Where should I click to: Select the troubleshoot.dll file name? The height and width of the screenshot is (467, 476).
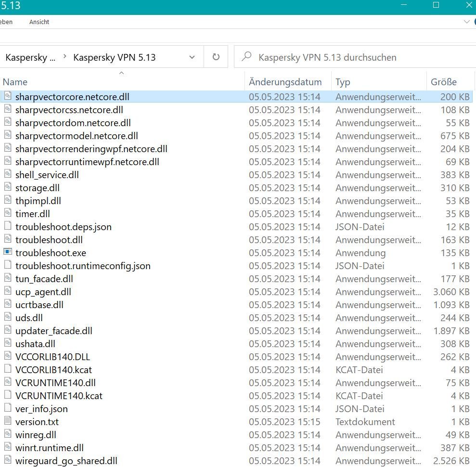point(49,240)
